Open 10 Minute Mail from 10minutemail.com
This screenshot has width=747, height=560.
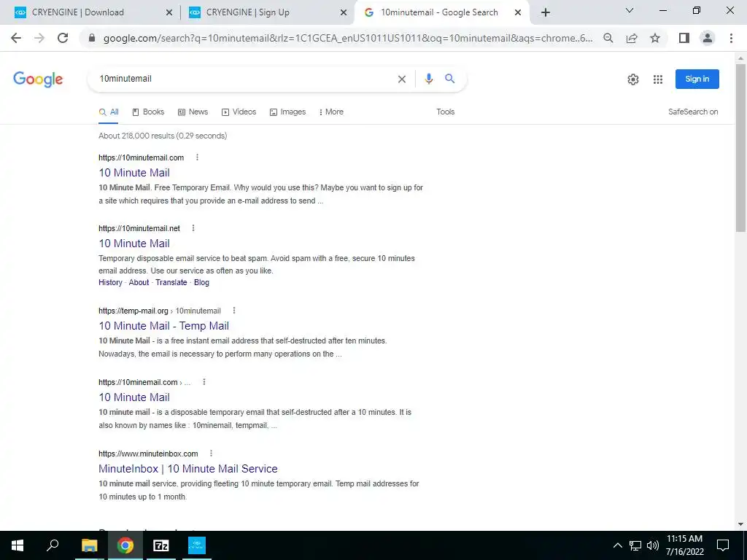134,172
